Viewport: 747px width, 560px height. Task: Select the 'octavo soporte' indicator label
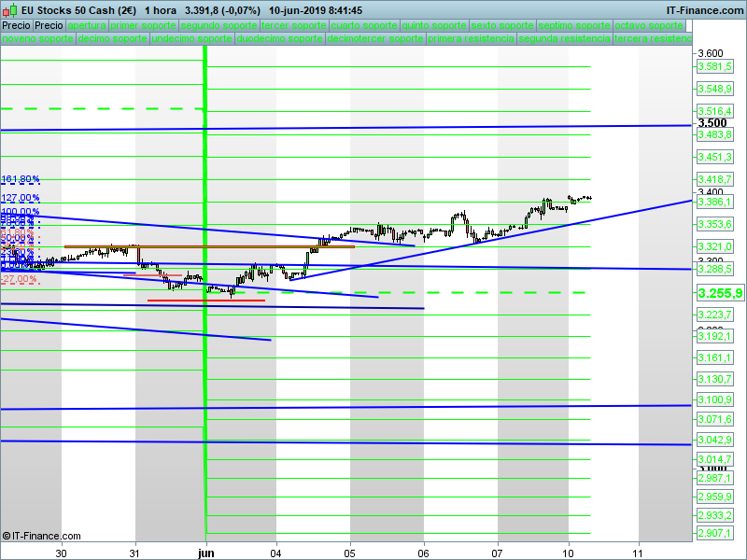653,26
